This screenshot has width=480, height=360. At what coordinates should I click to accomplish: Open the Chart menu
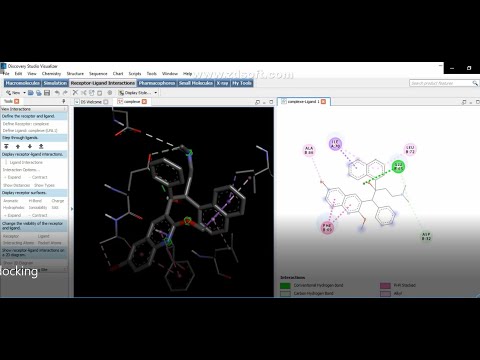(x=118, y=73)
